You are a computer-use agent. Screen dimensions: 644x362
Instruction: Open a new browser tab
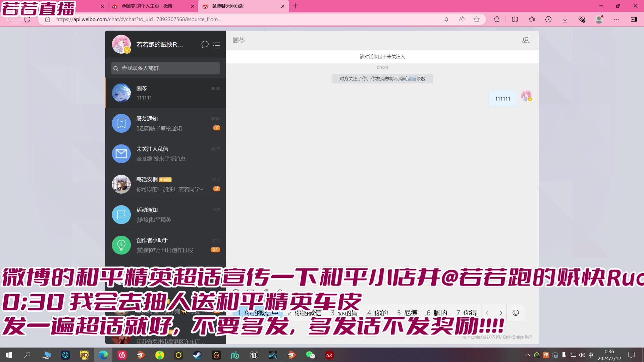[x=295, y=6]
